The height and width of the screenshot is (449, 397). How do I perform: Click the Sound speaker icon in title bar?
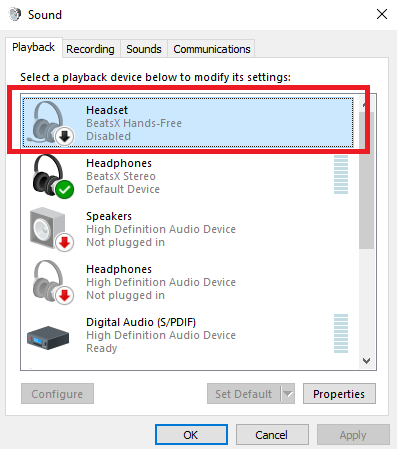tap(15, 14)
